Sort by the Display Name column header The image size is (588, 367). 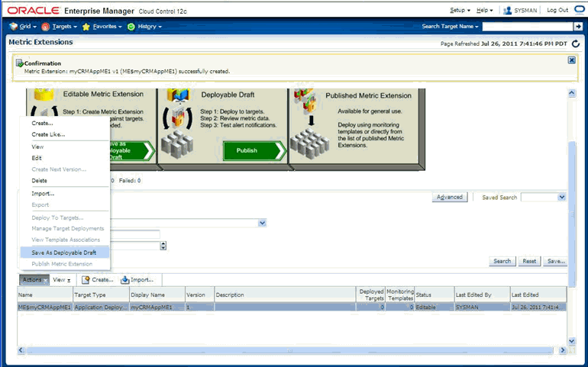157,295
